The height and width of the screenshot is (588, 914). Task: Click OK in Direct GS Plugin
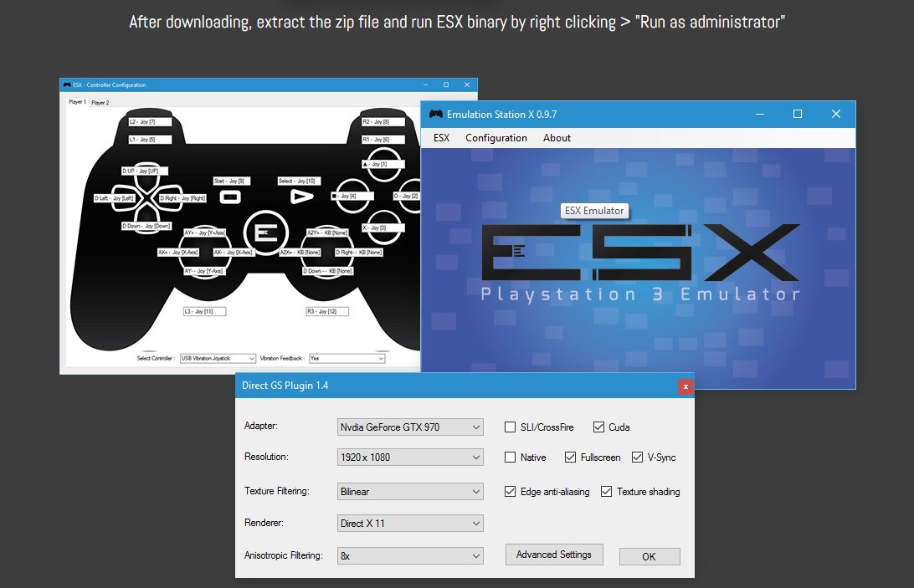pyautogui.click(x=650, y=556)
